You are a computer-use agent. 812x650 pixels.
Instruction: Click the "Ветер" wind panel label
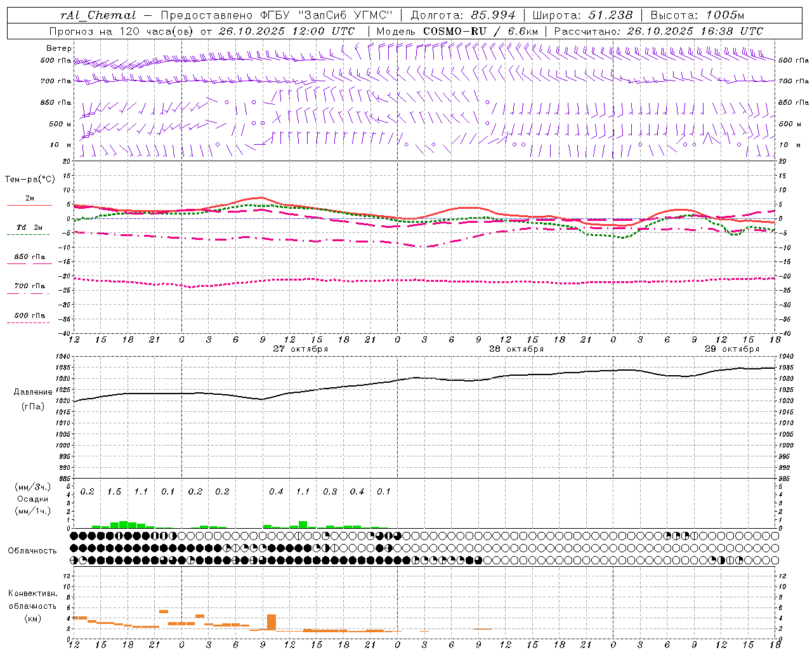(59, 48)
